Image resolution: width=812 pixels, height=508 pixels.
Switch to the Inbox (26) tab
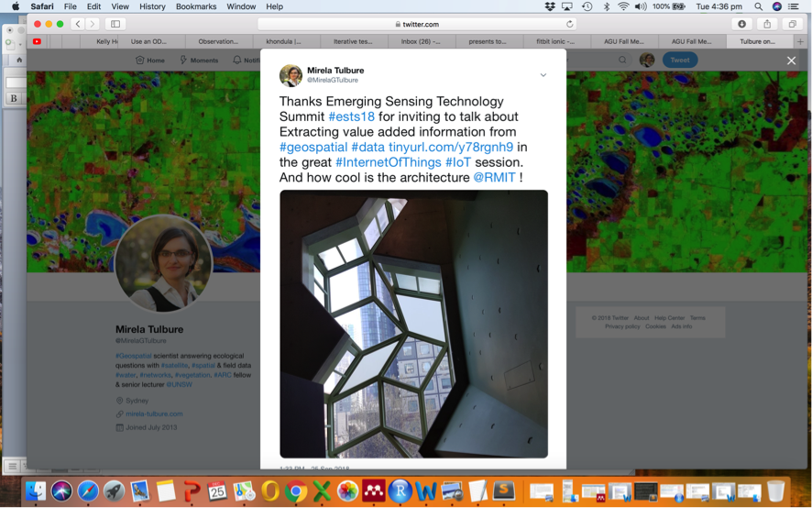tap(422, 41)
